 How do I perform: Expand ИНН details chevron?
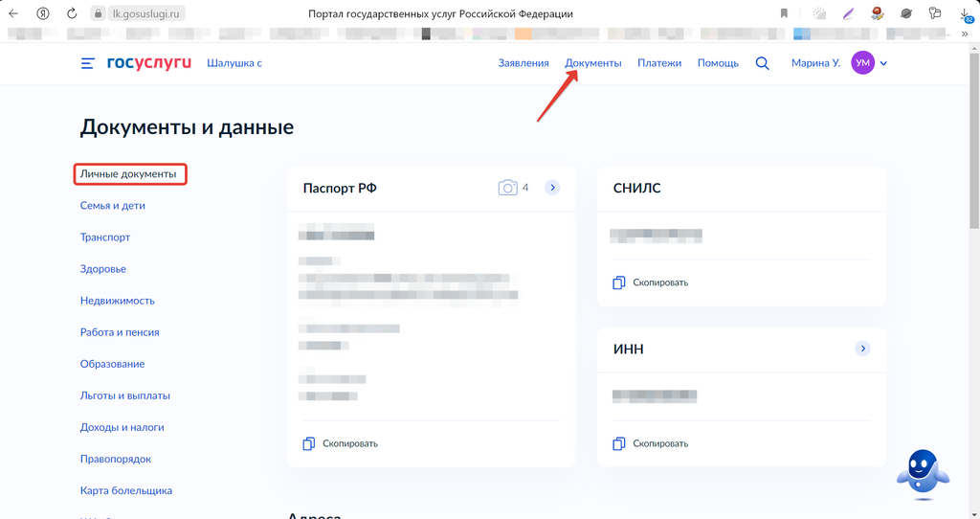coord(862,349)
